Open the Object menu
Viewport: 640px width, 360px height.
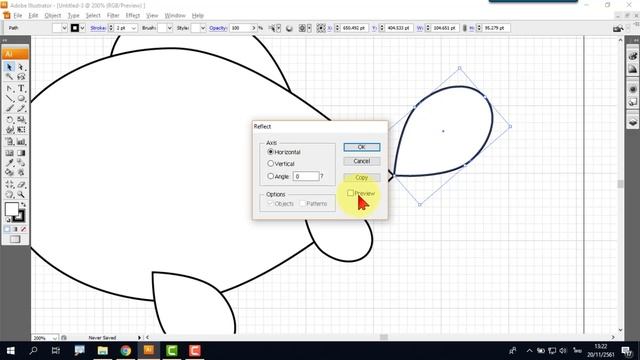pos(53,16)
